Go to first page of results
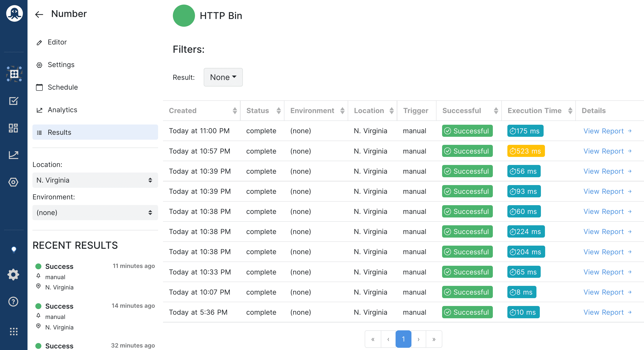The width and height of the screenshot is (644, 350). 373,339
